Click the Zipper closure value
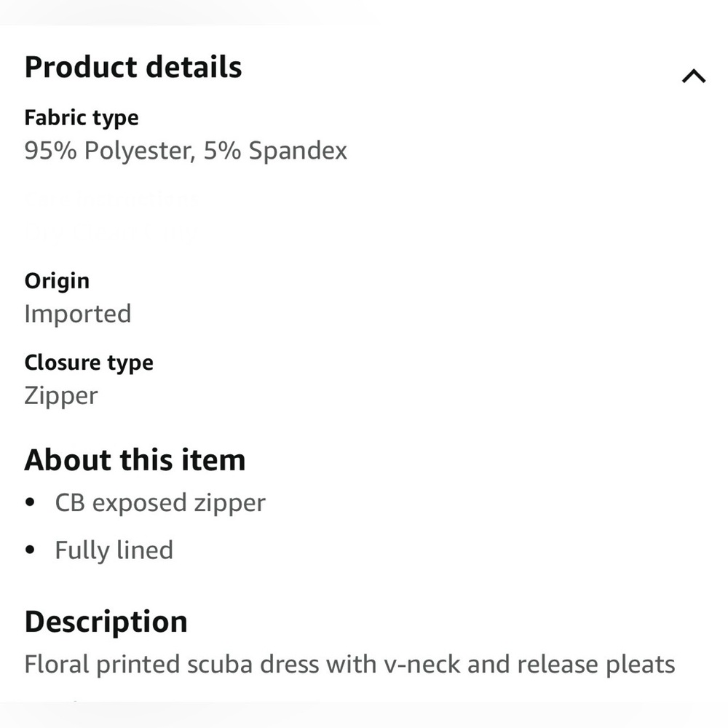This screenshot has height=728, width=728. [60, 395]
